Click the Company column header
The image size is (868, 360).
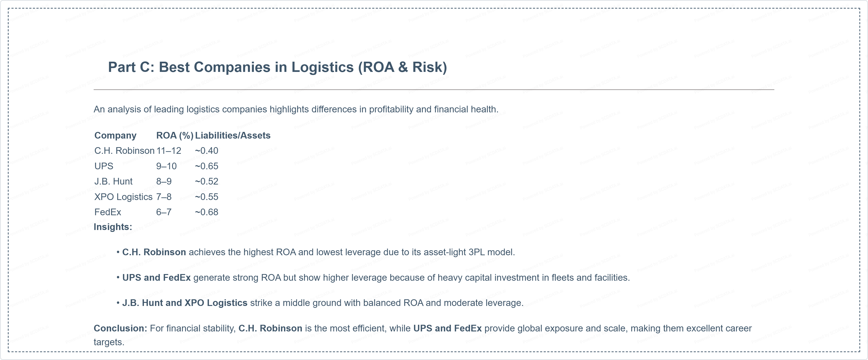click(115, 135)
